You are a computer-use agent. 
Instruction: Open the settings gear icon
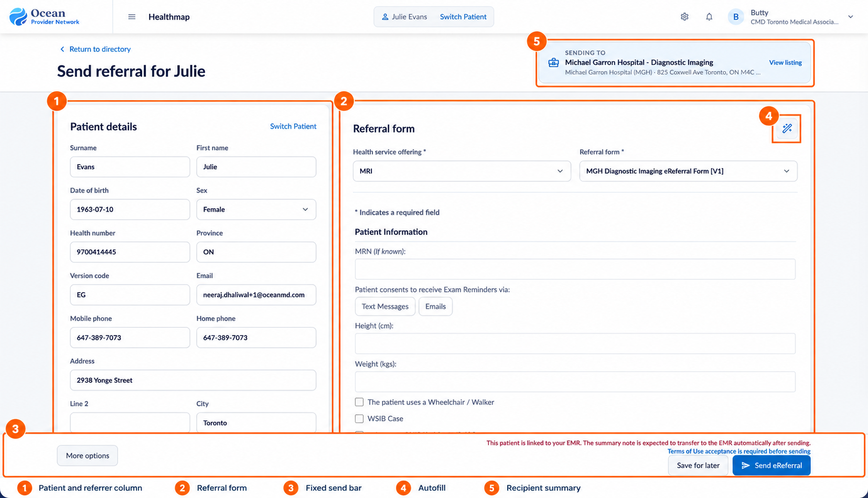point(684,17)
